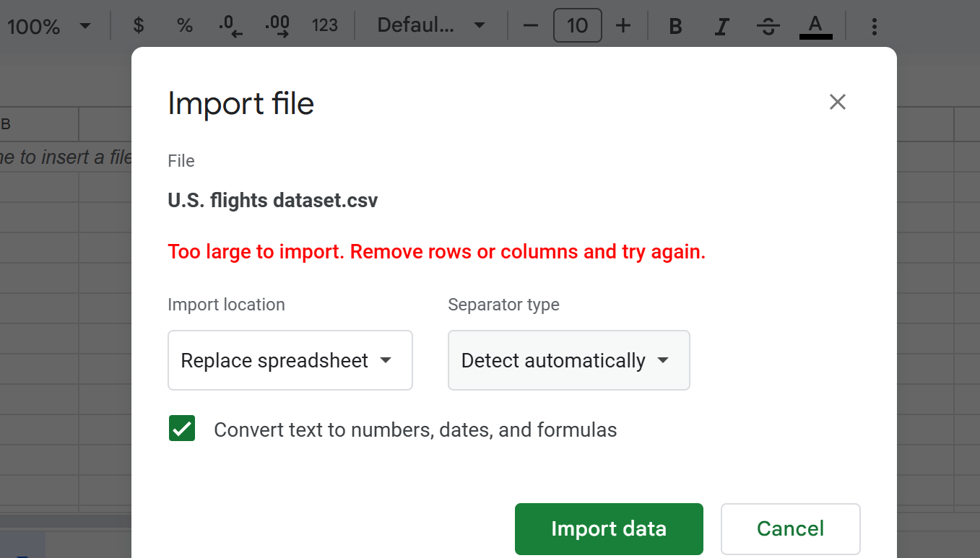Image resolution: width=980 pixels, height=558 pixels.
Task: Uncheck convert text to numbers option
Action: point(181,428)
